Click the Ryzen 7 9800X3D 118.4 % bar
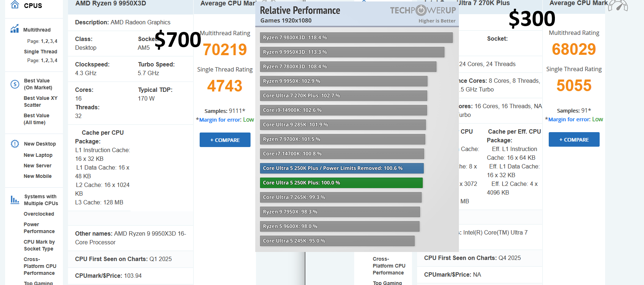This screenshot has height=285, width=644. tap(356, 37)
